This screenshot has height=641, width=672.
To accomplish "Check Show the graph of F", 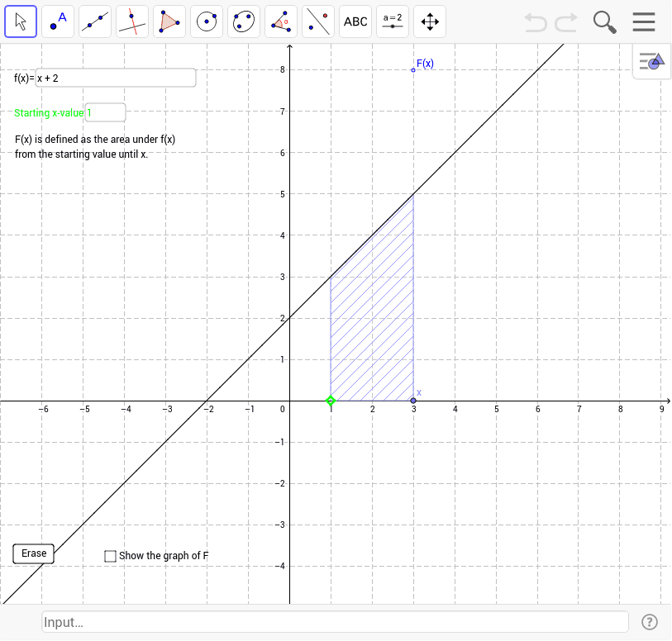I will tap(110, 556).
